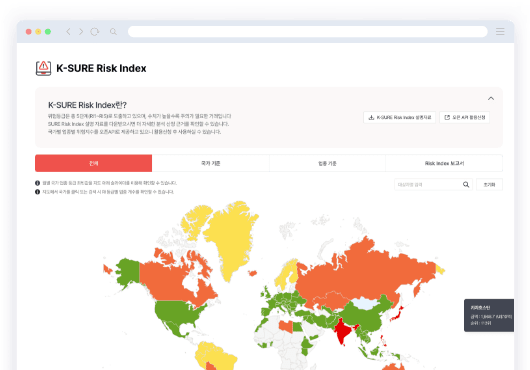
Task: Click the K-SURE Risk Index warning logo icon
Action: click(x=43, y=68)
